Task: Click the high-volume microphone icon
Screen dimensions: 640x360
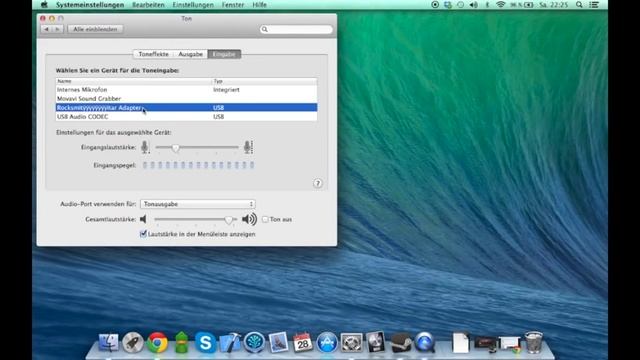Action: 248,147
